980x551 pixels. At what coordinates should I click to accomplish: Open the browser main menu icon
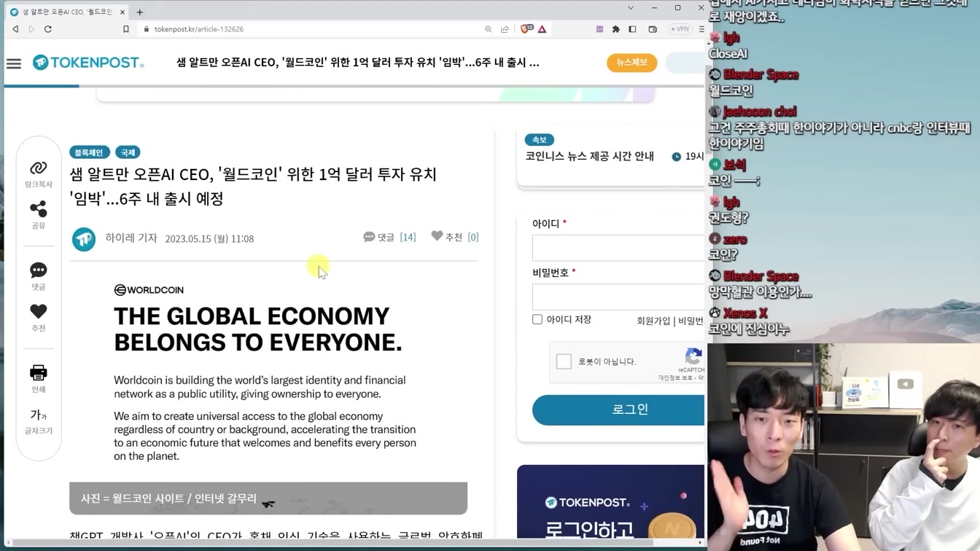point(701,29)
